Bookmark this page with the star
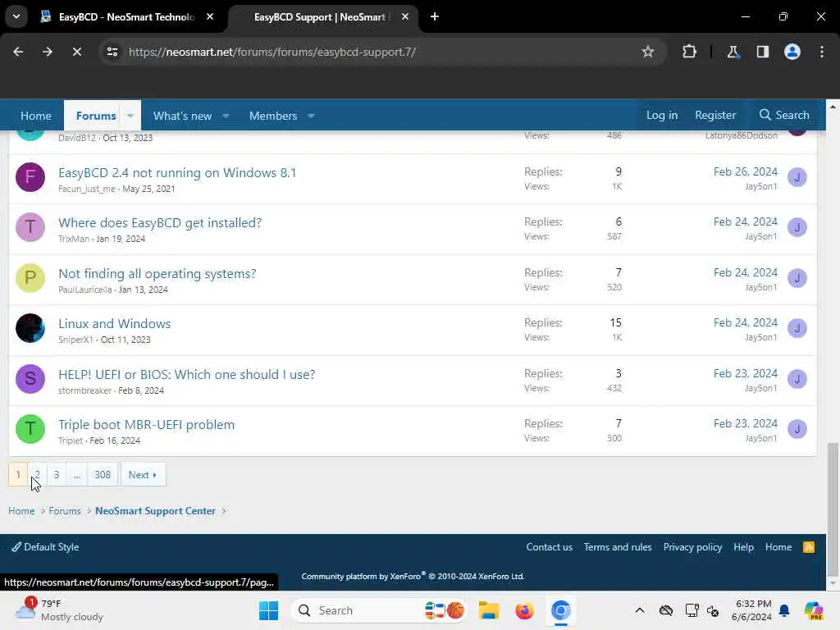The width and height of the screenshot is (840, 630). 648,52
